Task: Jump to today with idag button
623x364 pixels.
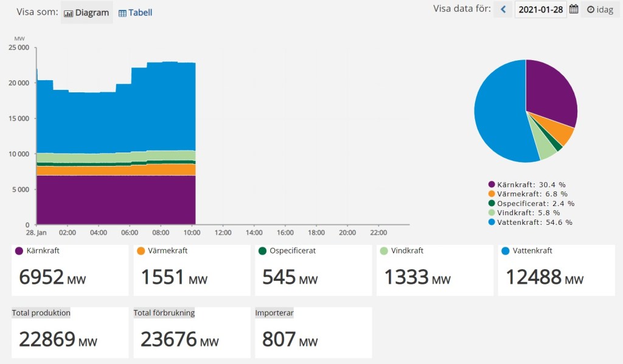Action: pyautogui.click(x=600, y=10)
